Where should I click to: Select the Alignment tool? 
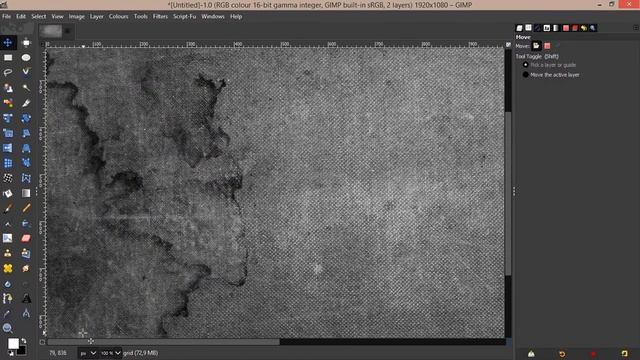click(26, 42)
